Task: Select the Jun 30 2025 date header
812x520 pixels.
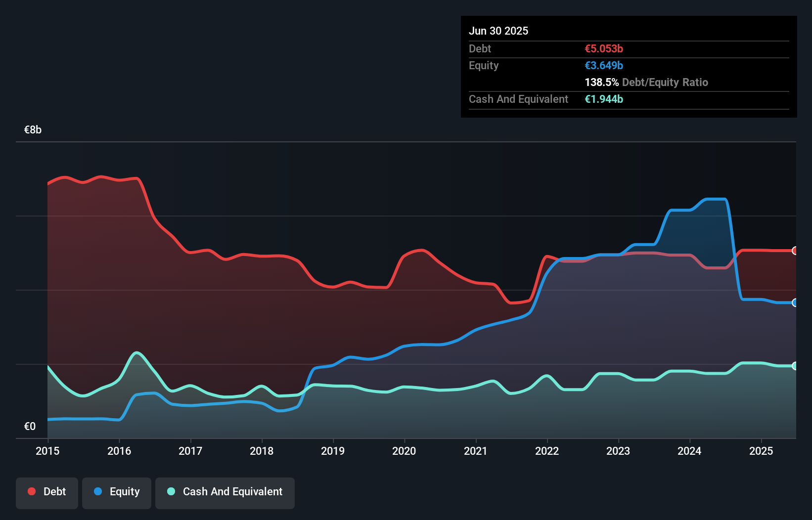Action: 498,31
